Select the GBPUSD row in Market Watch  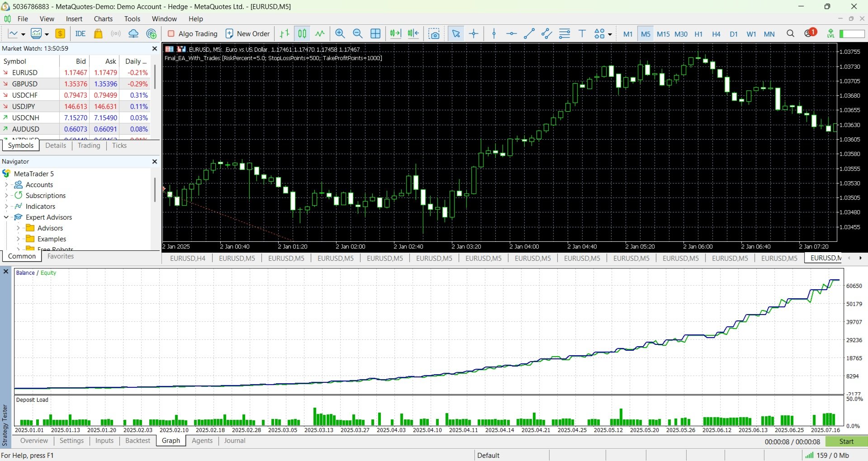click(x=76, y=84)
